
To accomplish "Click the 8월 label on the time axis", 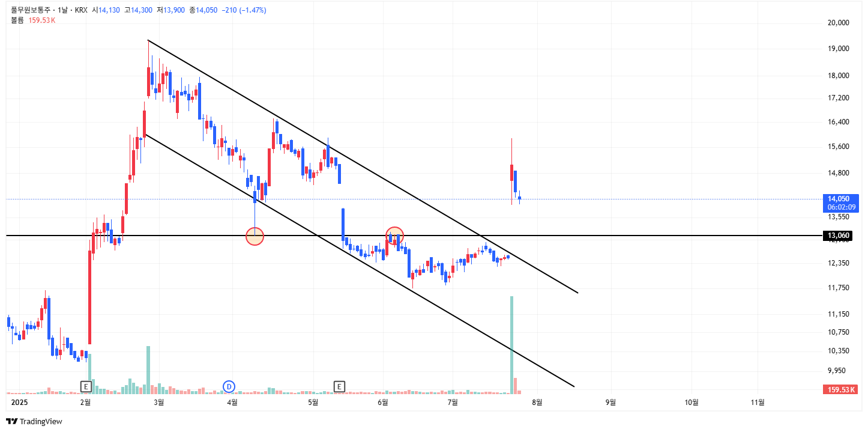I will click(537, 403).
